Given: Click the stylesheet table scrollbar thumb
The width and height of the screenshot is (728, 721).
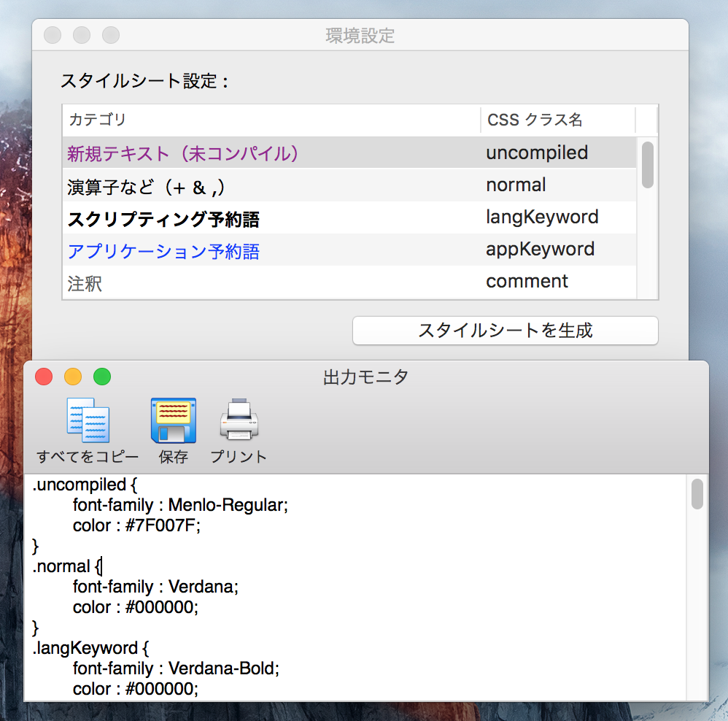Looking at the screenshot, I should (x=648, y=165).
